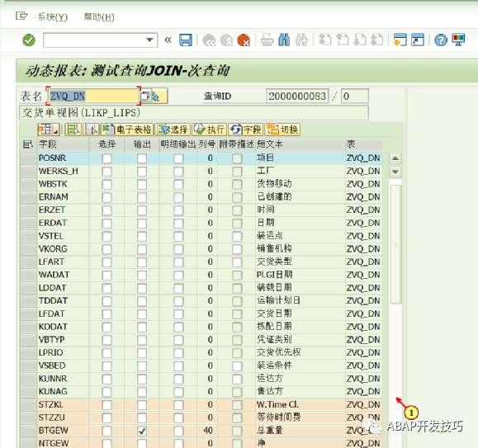478x448 pixels.
Task: Click the select all rows toolbar icon
Action: coord(73,130)
